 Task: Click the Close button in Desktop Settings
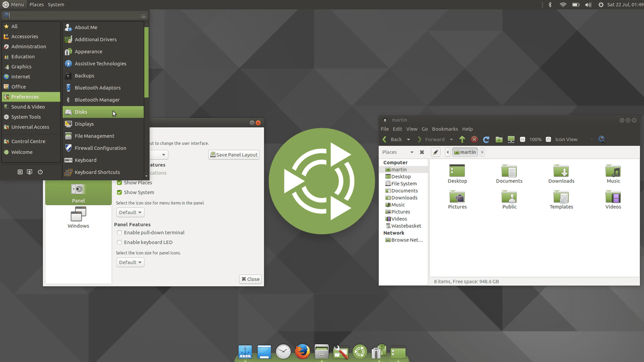click(250, 279)
